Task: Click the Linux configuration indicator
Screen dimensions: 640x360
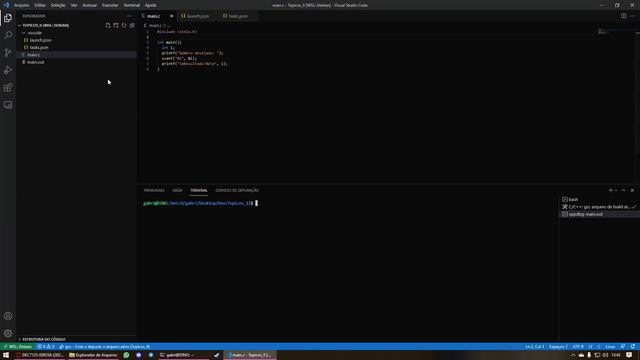Action: [x=610, y=347]
